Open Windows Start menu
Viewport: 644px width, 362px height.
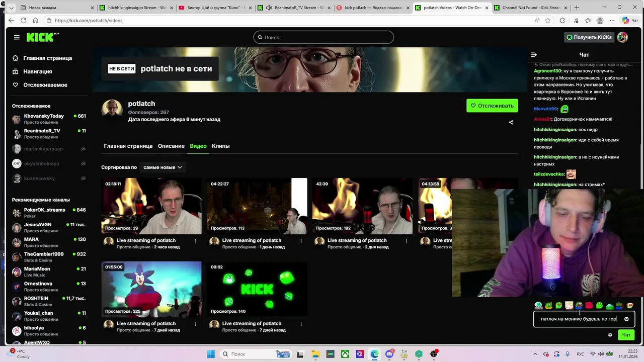coord(211,354)
